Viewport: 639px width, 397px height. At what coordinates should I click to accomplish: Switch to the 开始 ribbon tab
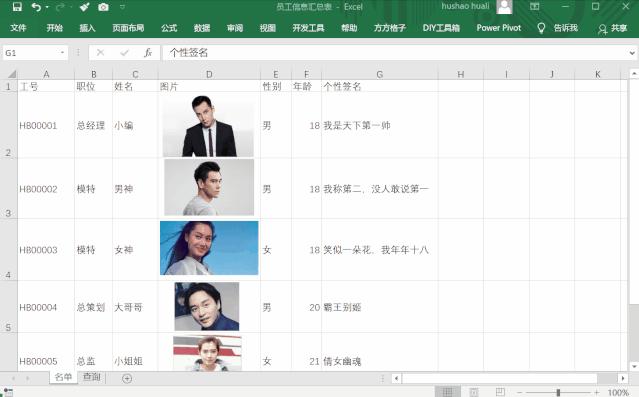[54, 28]
